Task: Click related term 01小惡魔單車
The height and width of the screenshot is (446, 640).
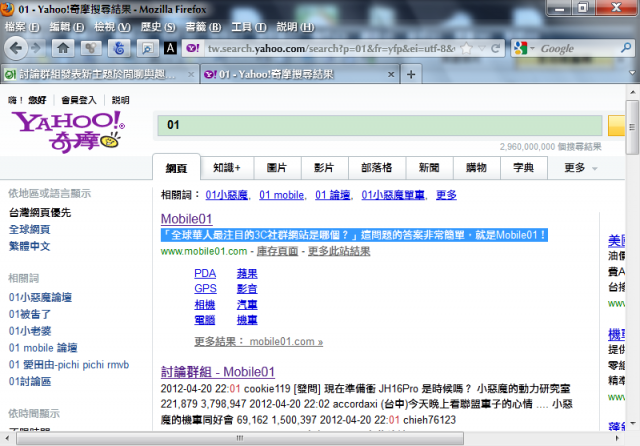Action: pyautogui.click(x=393, y=195)
